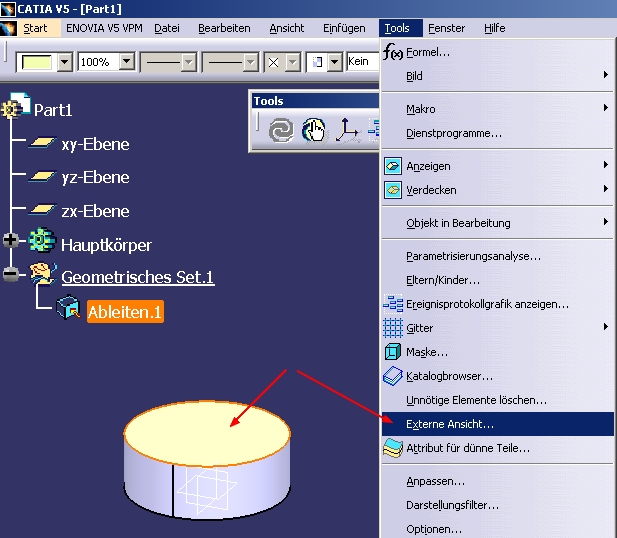
Task: Open the Hilfe menu
Action: pos(495,28)
